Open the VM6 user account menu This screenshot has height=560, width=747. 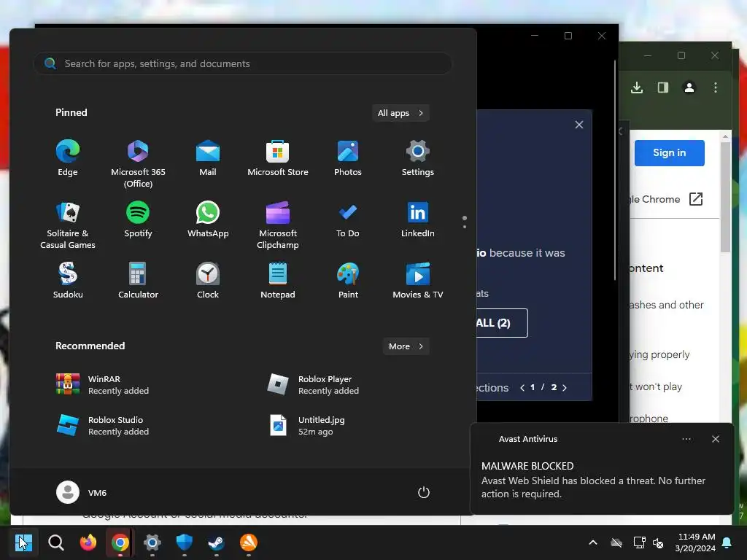(x=82, y=492)
